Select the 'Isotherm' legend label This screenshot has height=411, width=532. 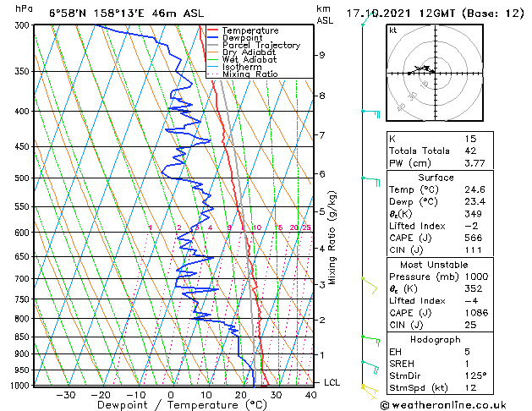click(242, 67)
